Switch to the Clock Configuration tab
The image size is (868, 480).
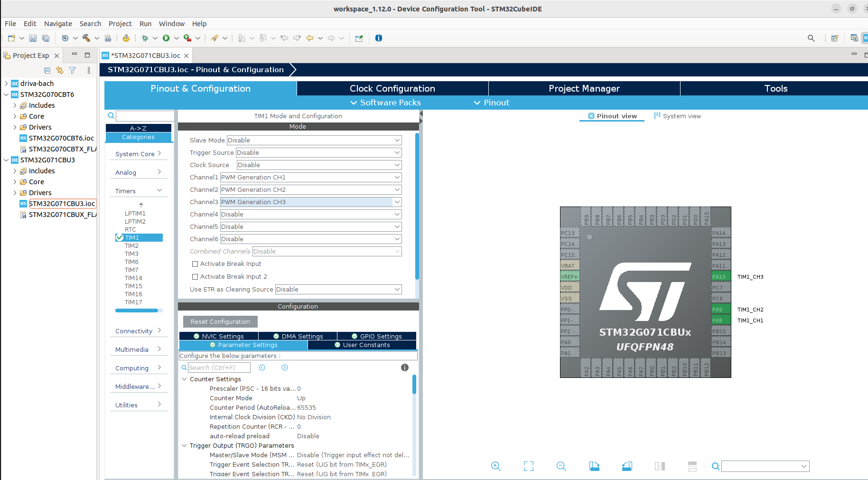pos(392,88)
